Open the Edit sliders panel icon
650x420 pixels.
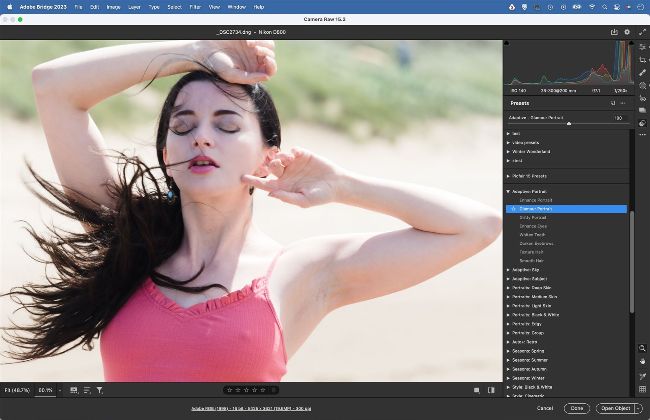tap(642, 46)
